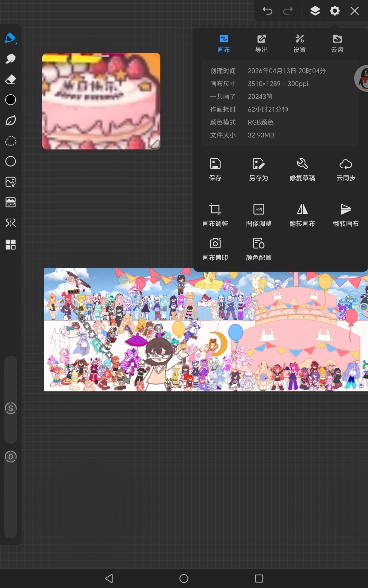
Task: Open 图像调整 PPI image adjustment
Action: [259, 215]
